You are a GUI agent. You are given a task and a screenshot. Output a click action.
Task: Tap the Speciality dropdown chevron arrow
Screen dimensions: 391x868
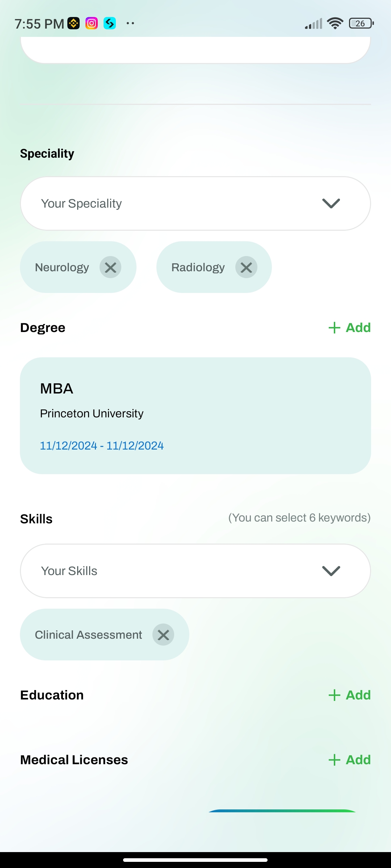[331, 203]
